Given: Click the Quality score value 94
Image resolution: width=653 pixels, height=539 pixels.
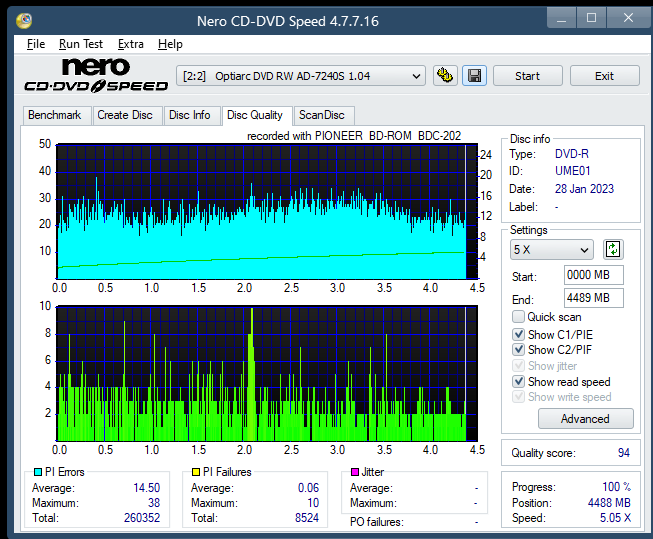Looking at the screenshot, I should pyautogui.click(x=623, y=453).
